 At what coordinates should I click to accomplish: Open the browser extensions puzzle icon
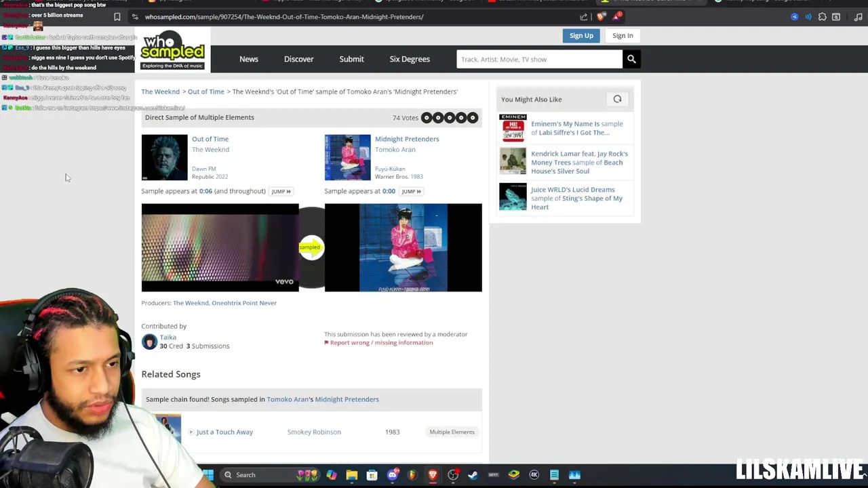coord(823,17)
